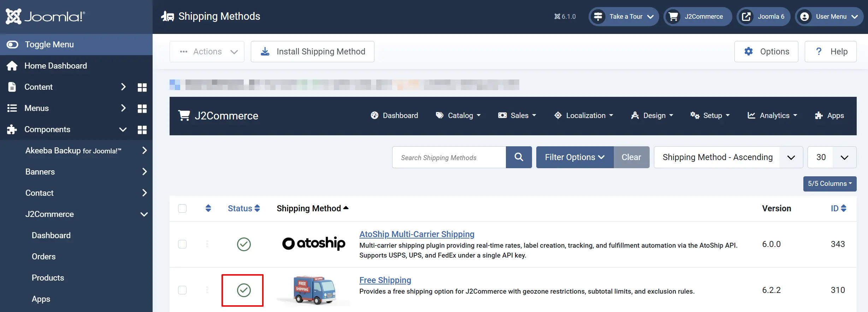
Task: Click the Free Shipping row drag handle
Action: [x=207, y=290]
